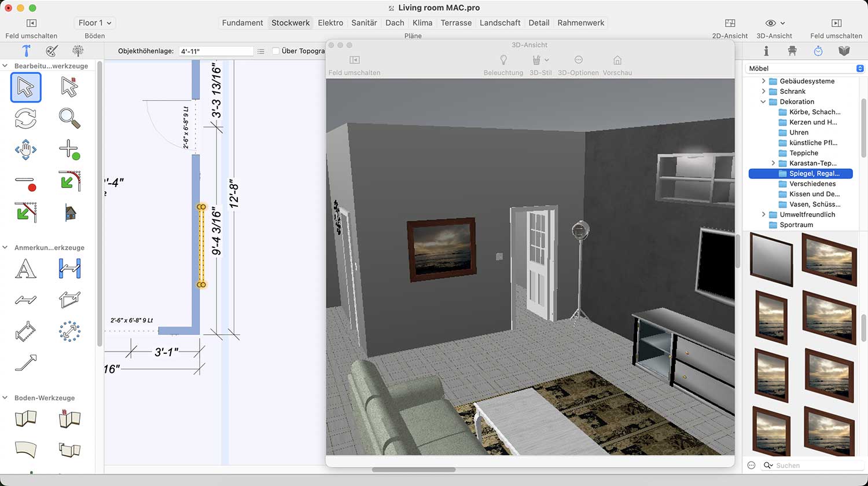Select the pan hand tool
The height and width of the screenshot is (486, 868).
tap(25, 149)
